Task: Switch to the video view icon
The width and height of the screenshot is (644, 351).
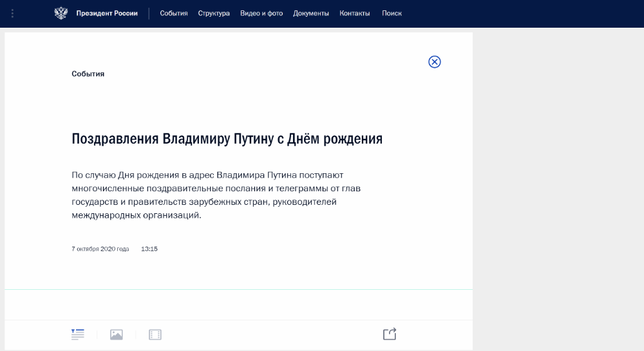Action: click(x=155, y=335)
